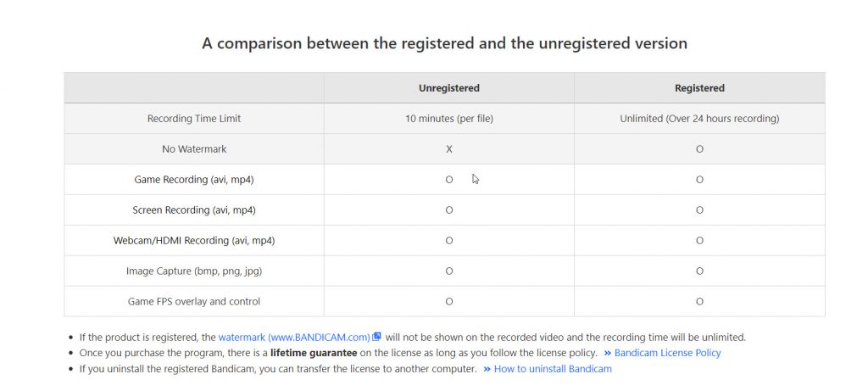The image size is (868, 391).
Task: Click the double-arrow icon before How to uninstall Bandicam
Action: coord(487,369)
